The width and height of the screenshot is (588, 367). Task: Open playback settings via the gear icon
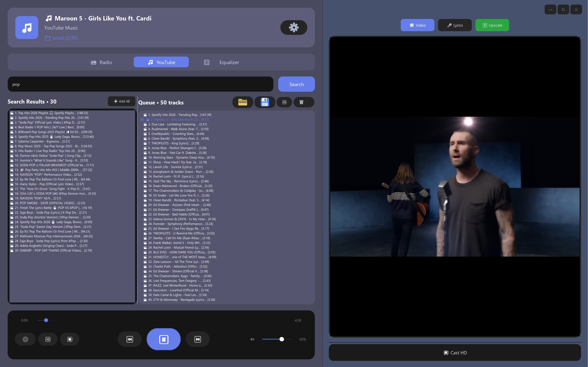coord(25,339)
